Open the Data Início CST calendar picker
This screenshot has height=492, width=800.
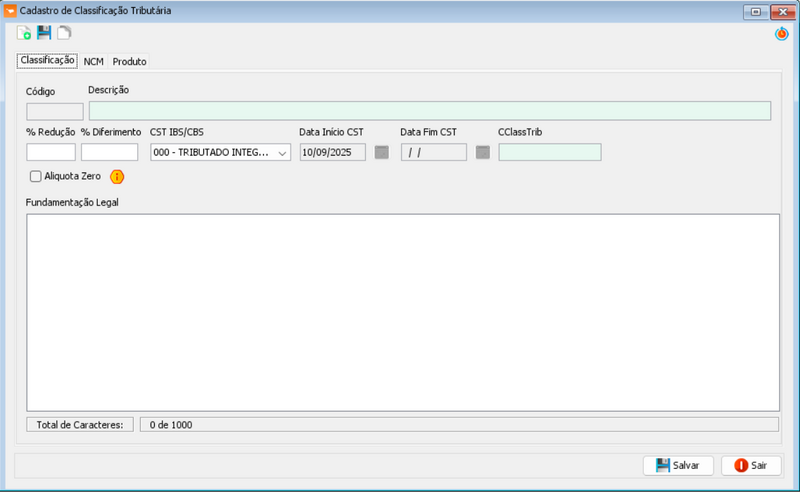[x=381, y=153]
